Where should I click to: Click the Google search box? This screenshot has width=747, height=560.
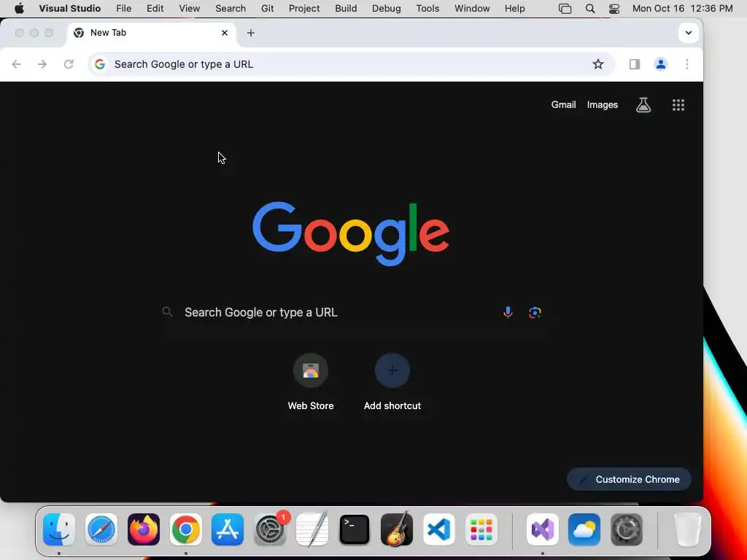point(353,312)
